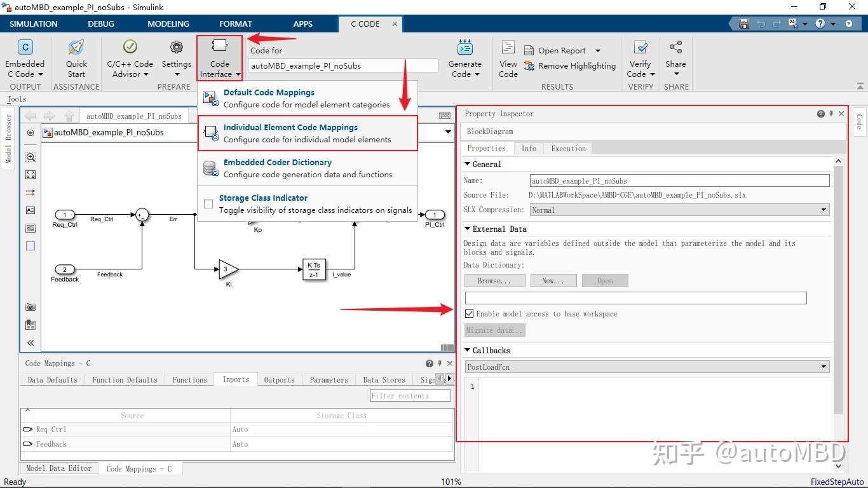Select Default Code Mappings menu item

pos(308,98)
